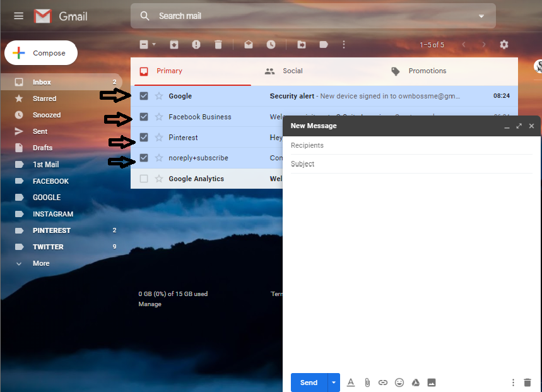Open the Sent folder

[x=62, y=131]
